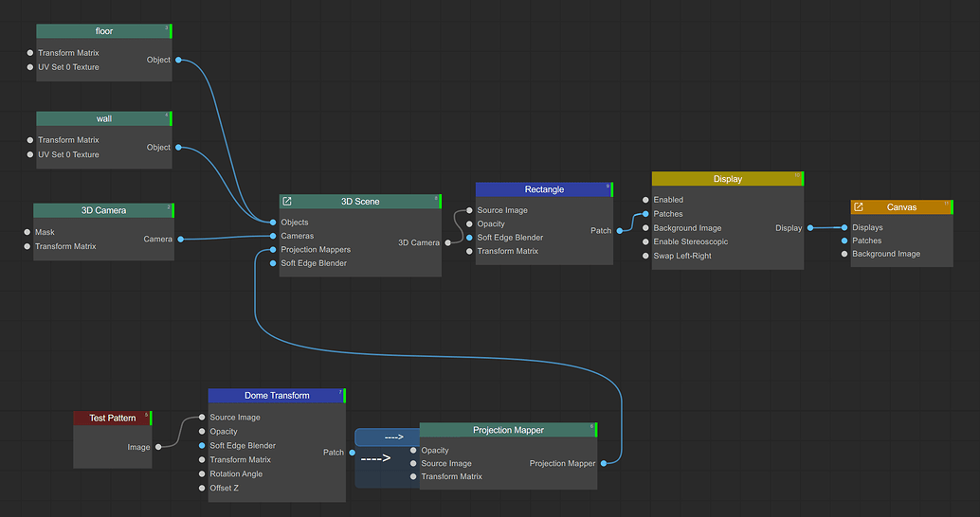
Task: Click the Patch output port on Rectangle
Action: [620, 231]
